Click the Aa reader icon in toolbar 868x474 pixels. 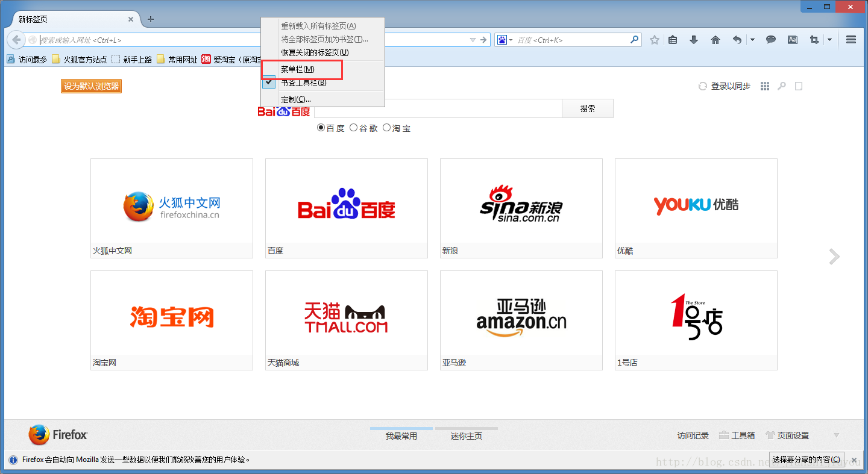pos(793,40)
